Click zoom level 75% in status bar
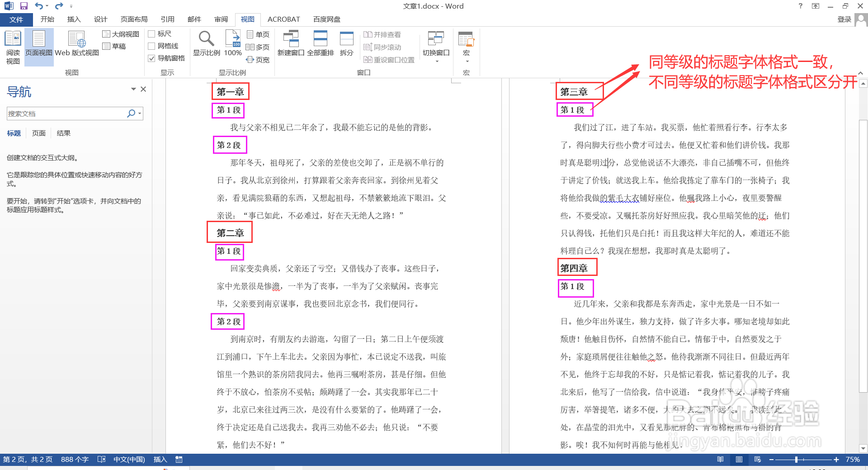 coord(853,459)
